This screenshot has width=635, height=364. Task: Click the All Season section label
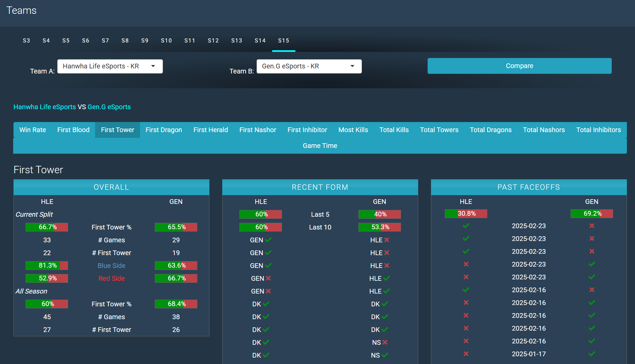(x=31, y=291)
